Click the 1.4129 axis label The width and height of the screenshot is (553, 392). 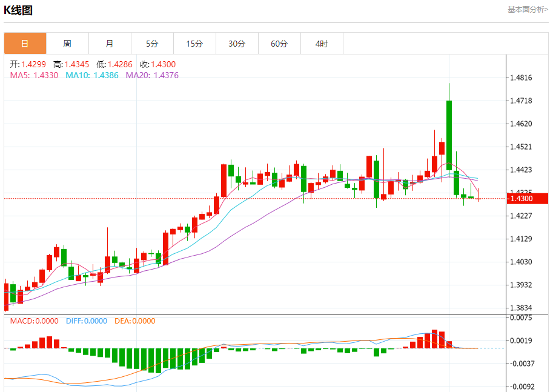pyautogui.click(x=522, y=239)
